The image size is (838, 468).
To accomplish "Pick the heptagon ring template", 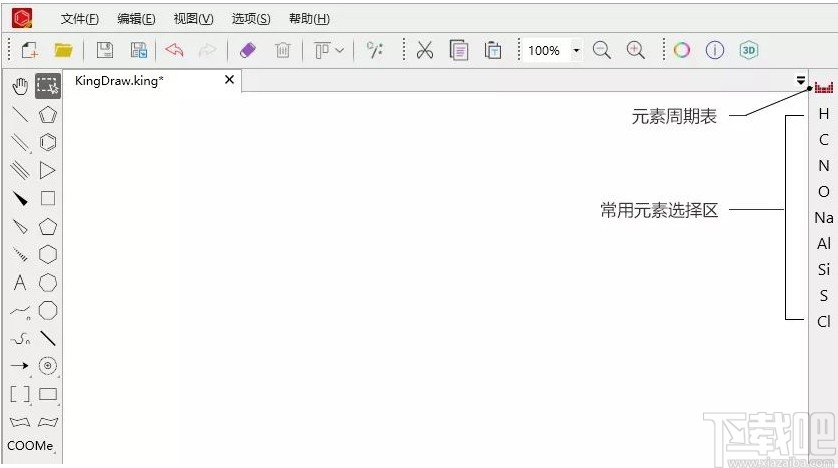I will 48,283.
